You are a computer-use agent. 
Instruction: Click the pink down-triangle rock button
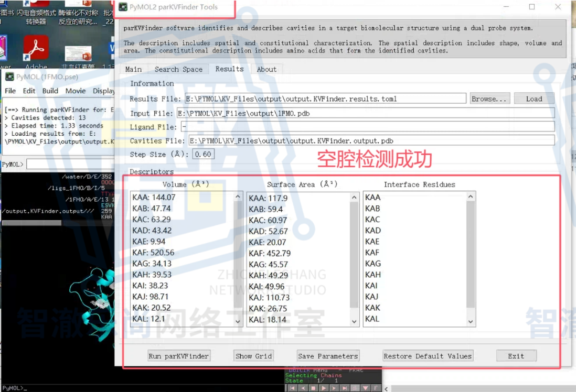366,388
